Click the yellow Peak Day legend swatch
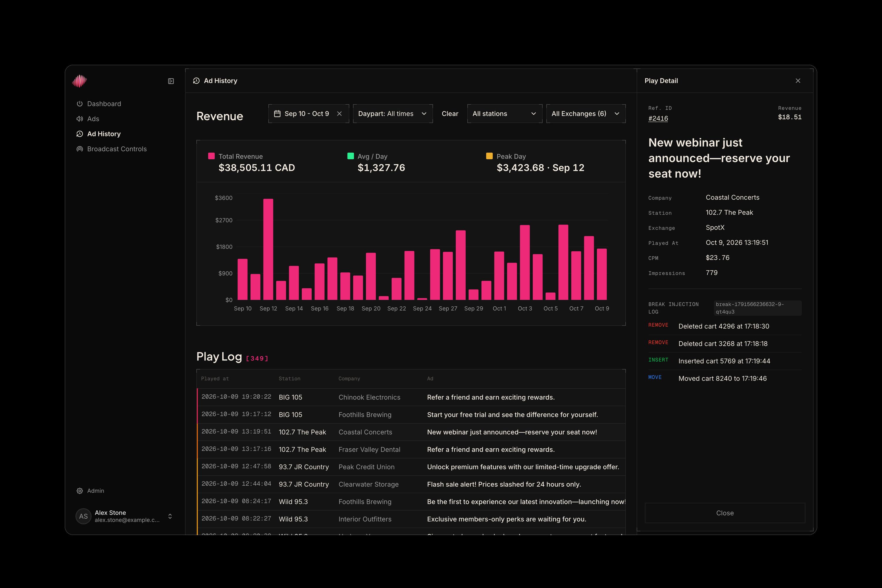 (490, 156)
